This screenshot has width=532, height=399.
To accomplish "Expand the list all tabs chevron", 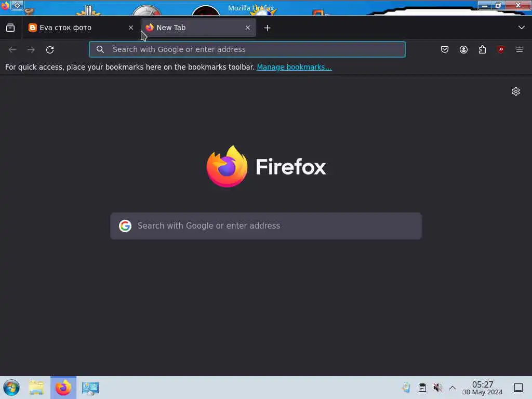I will click(x=522, y=28).
